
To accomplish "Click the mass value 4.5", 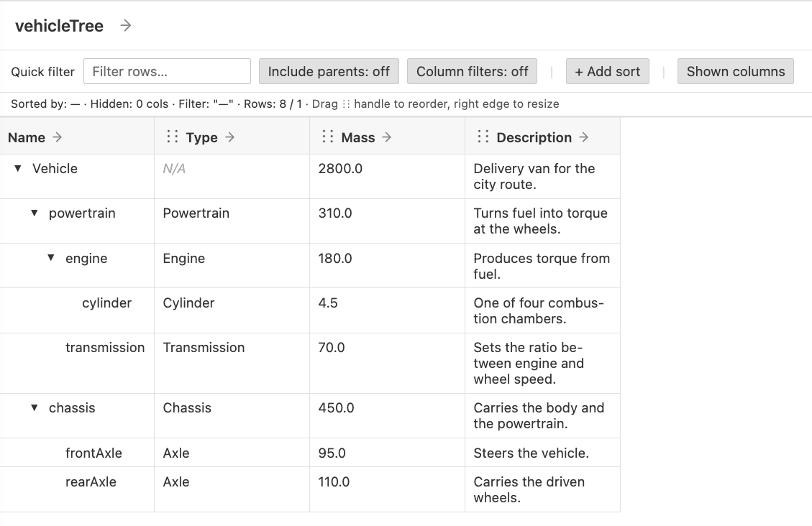I will 328,303.
